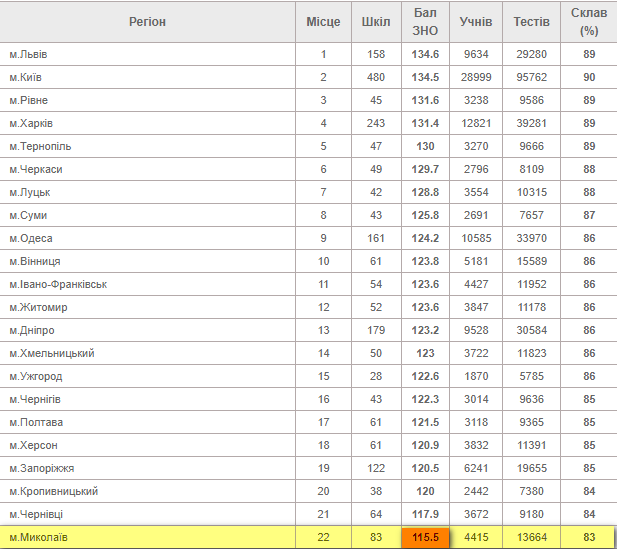The width and height of the screenshot is (617, 549).
Task: Click the Склав (%) column header
Action: pos(589,22)
